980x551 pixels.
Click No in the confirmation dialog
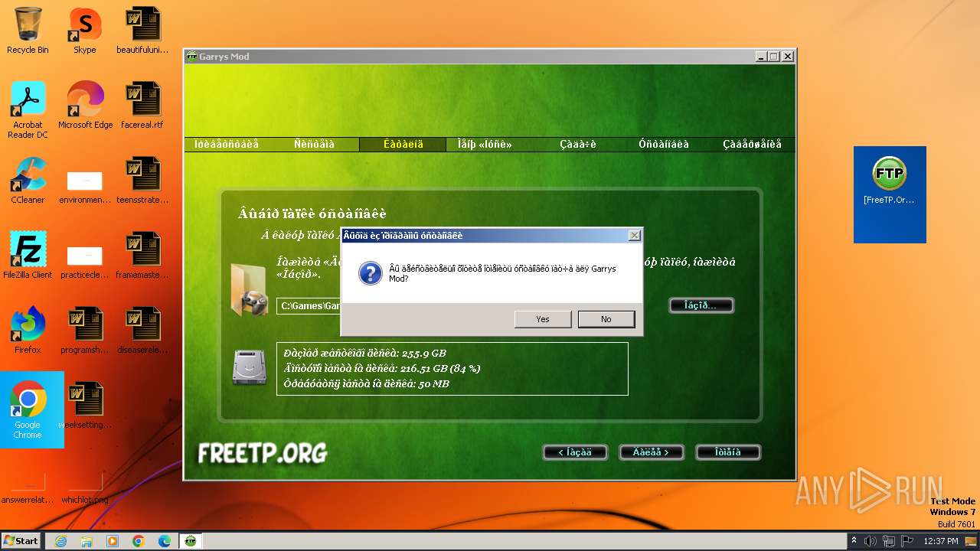[x=606, y=319]
